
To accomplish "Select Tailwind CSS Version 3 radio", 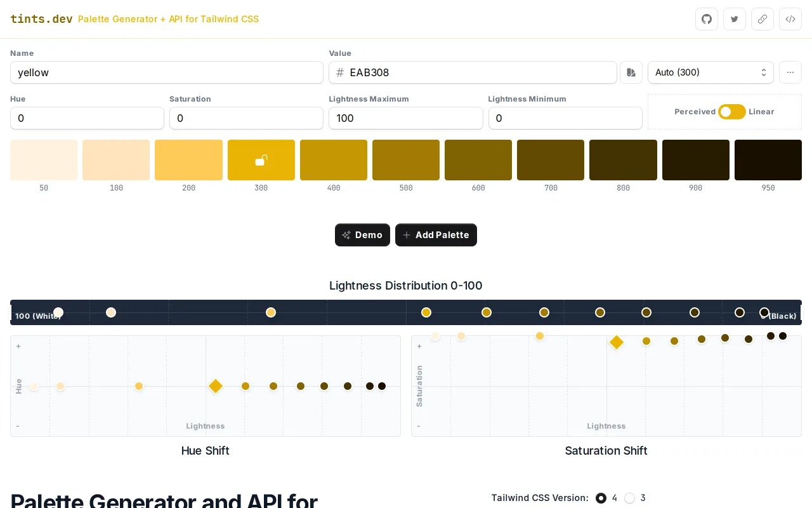I will click(629, 498).
